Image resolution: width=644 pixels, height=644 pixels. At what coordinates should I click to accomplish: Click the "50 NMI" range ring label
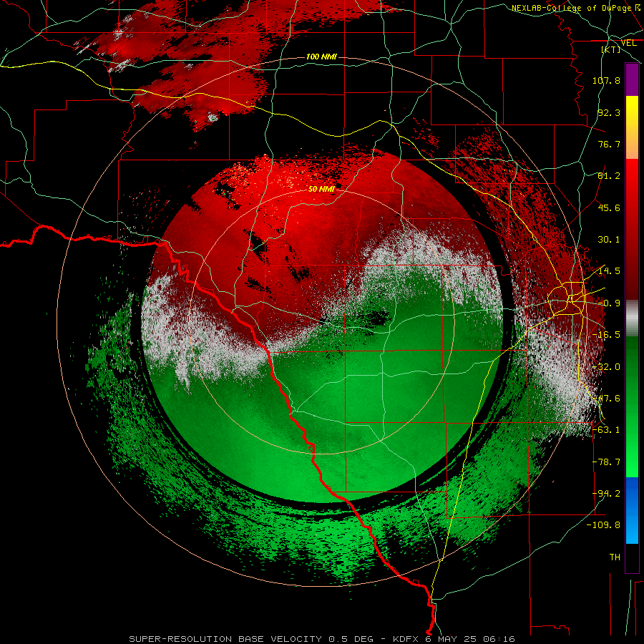click(x=321, y=189)
